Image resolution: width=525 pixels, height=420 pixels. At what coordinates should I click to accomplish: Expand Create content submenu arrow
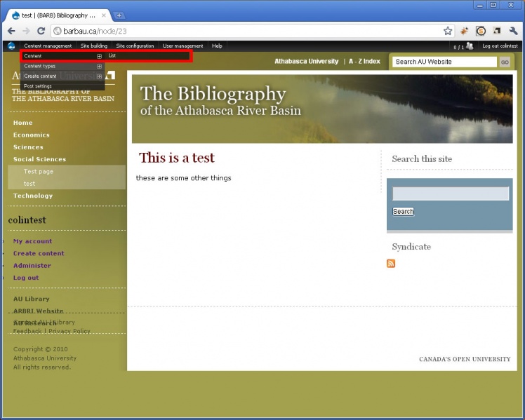click(99, 76)
